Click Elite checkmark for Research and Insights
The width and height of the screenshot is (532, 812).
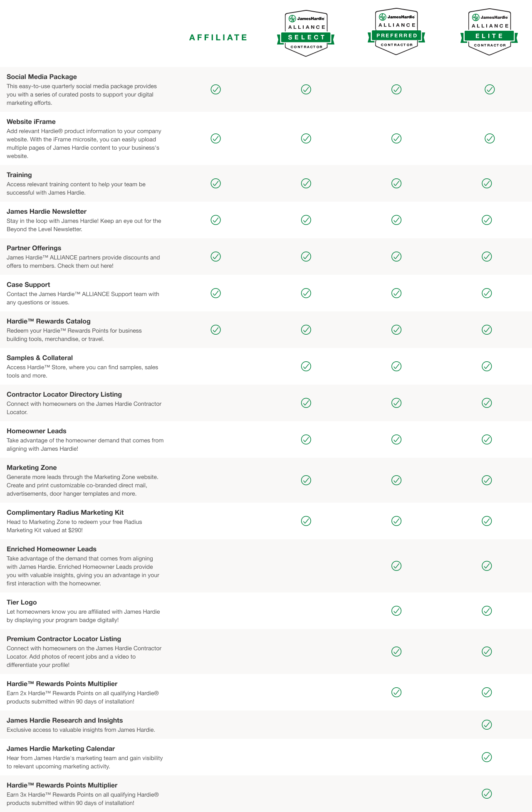click(x=487, y=725)
